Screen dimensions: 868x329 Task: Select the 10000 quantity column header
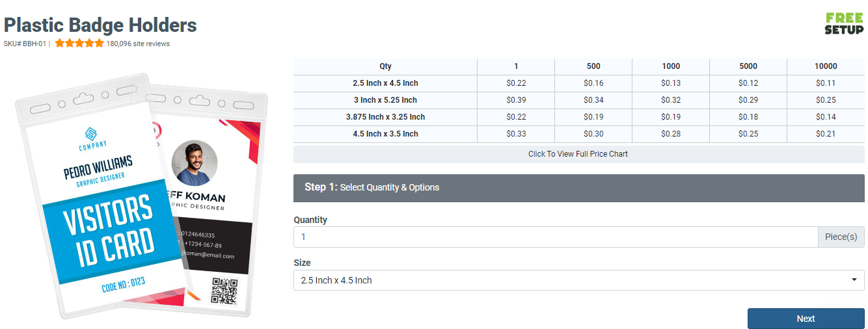826,66
